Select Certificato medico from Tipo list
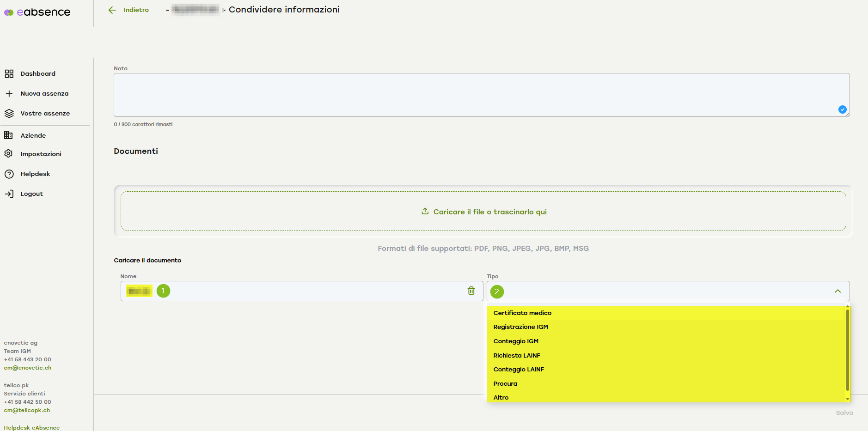The image size is (868, 431). (522, 313)
